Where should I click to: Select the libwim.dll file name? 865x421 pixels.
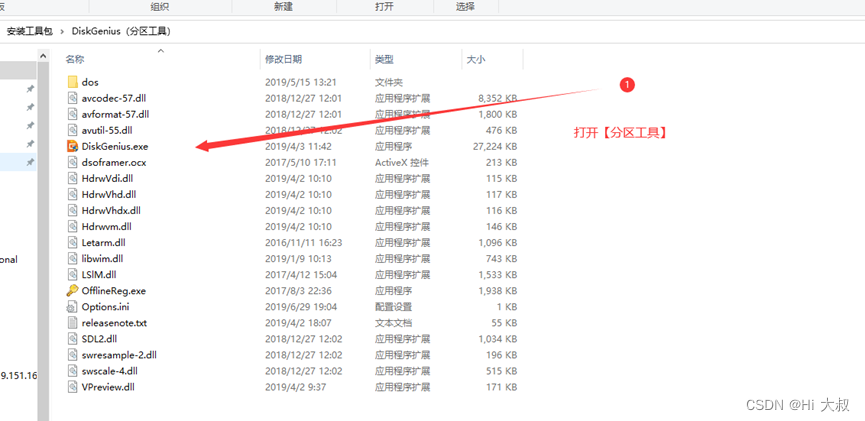coord(103,258)
